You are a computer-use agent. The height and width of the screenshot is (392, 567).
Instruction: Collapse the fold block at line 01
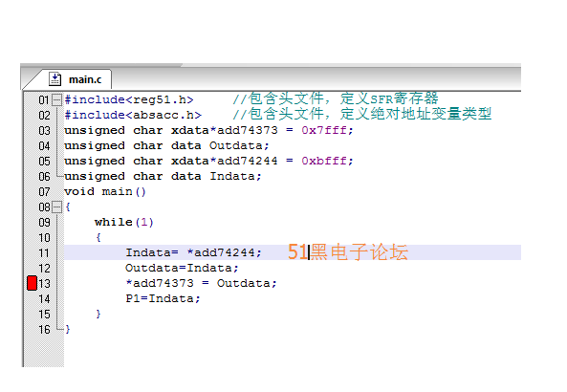pyautogui.click(x=56, y=99)
